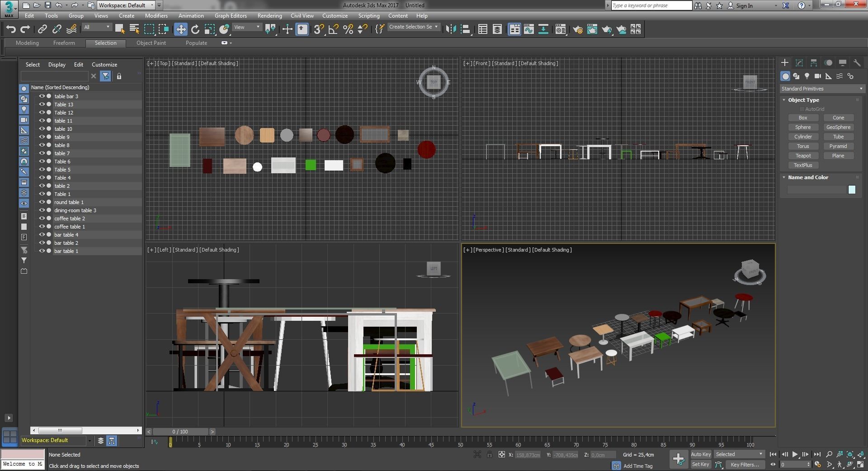
Task: Hide the 'coffee table 2' eye icon
Action: [42, 218]
